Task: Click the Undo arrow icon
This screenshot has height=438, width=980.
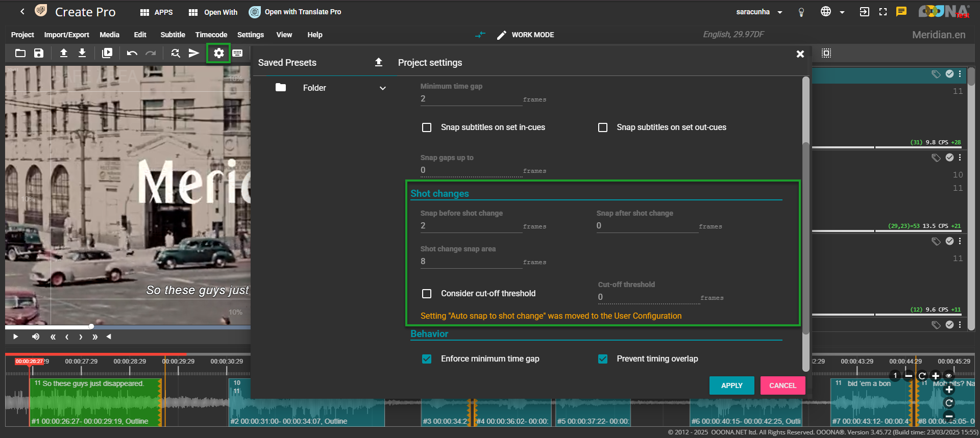Action: click(x=132, y=53)
